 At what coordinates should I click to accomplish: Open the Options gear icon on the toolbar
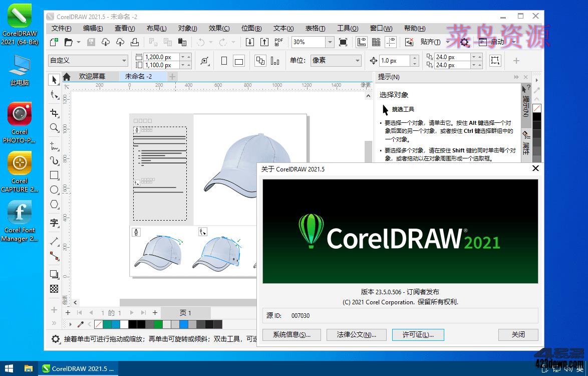pos(464,42)
